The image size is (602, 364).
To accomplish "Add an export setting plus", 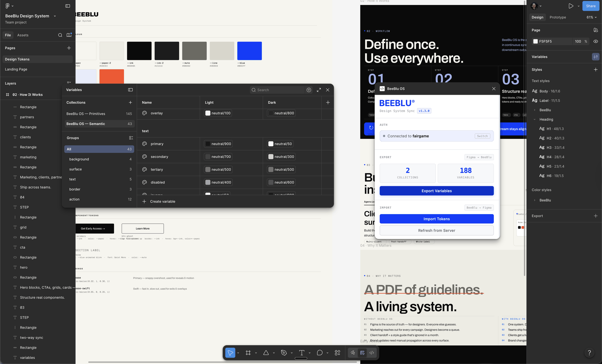I will tap(596, 216).
